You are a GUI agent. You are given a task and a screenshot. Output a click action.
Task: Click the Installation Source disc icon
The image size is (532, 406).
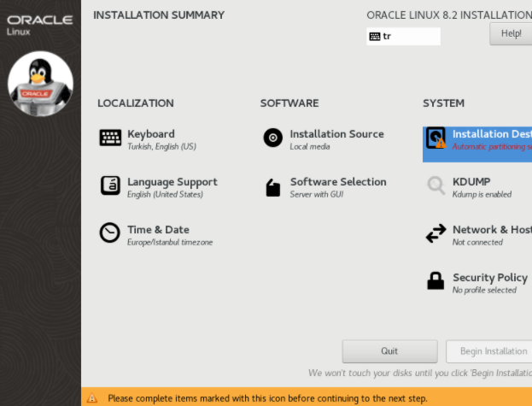point(272,138)
